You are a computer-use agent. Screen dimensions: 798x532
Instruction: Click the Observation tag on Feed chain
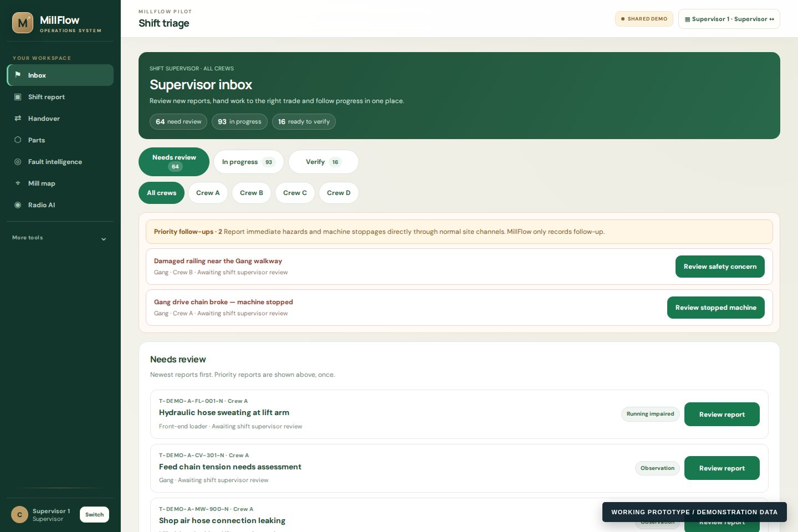coord(657,468)
